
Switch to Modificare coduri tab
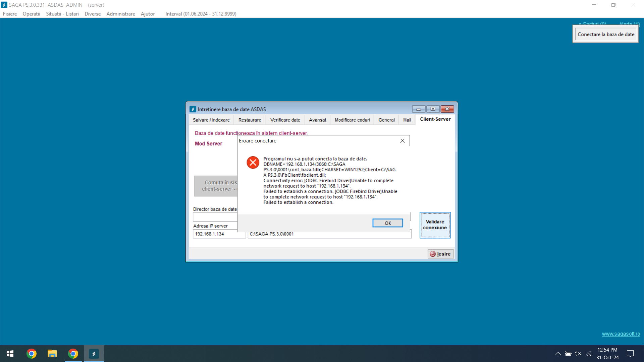pyautogui.click(x=352, y=120)
